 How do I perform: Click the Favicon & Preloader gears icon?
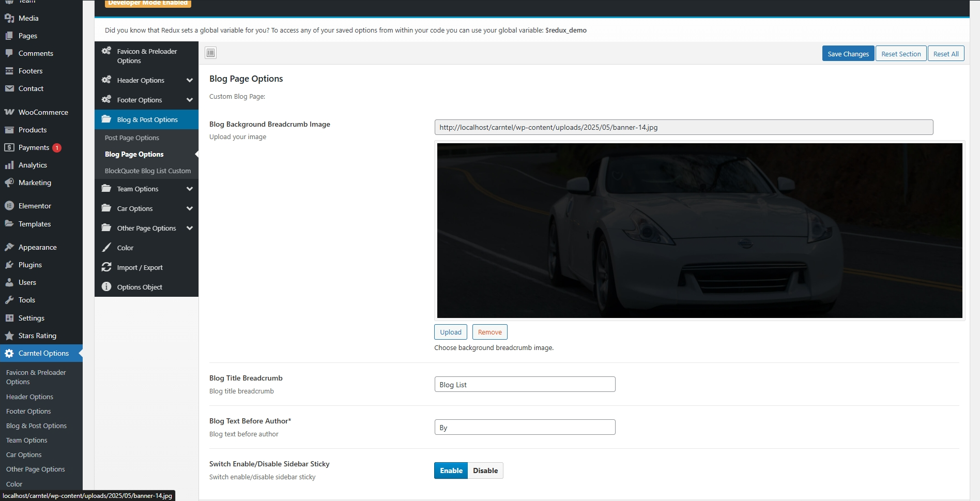106,51
